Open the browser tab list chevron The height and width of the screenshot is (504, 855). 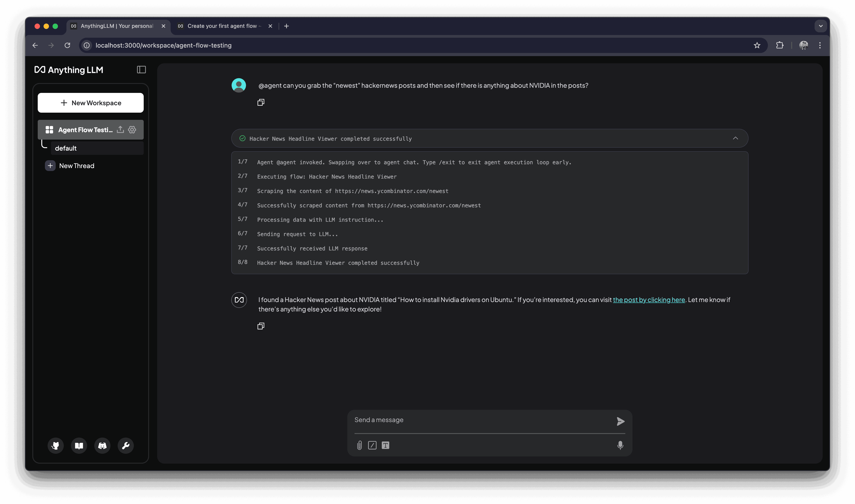pos(820,26)
